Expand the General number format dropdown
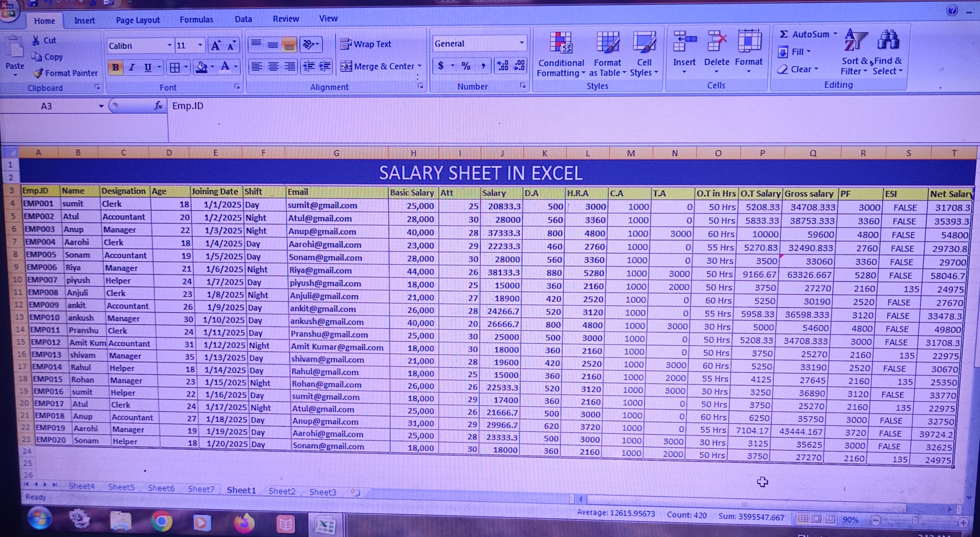This screenshot has height=537, width=980. [x=522, y=43]
